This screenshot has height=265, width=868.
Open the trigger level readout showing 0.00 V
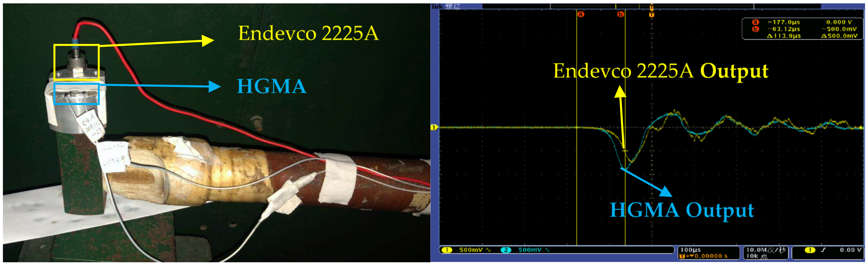[848, 250]
